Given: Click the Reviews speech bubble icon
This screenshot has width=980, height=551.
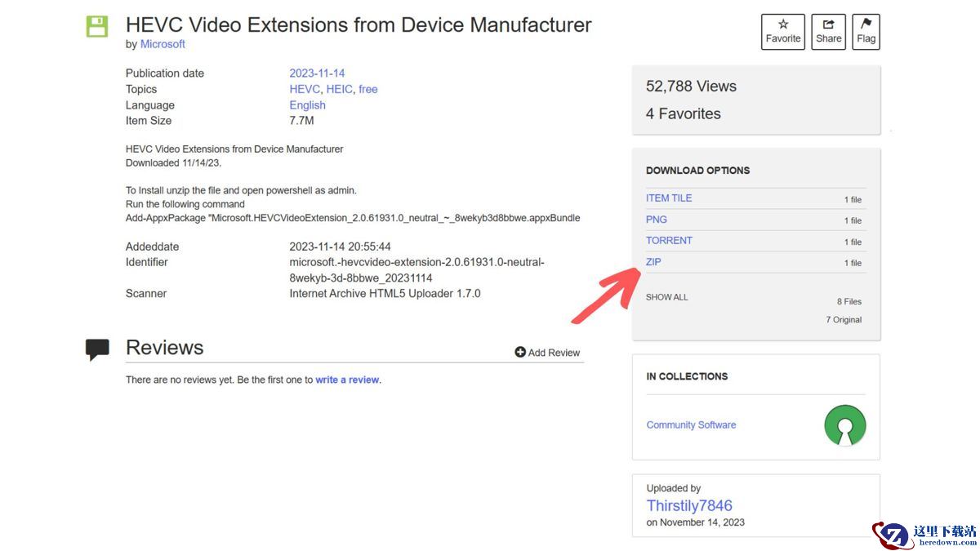Looking at the screenshot, I should tap(97, 349).
